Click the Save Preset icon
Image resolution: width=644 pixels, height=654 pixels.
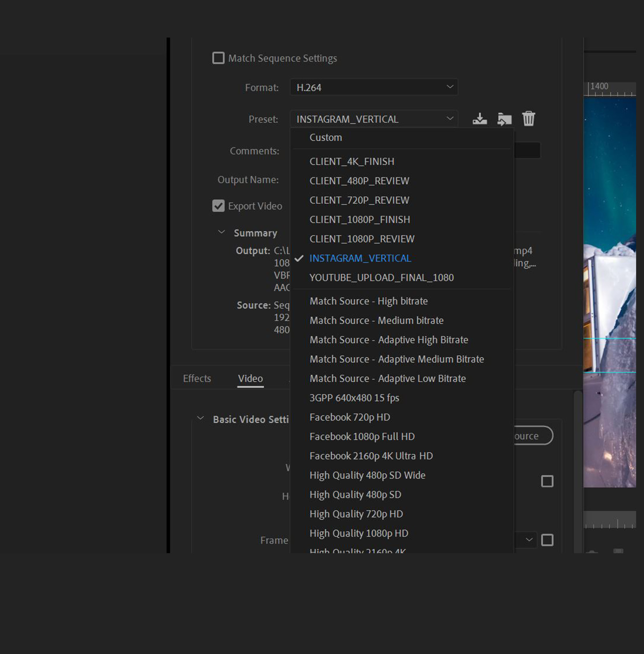pyautogui.click(x=480, y=119)
